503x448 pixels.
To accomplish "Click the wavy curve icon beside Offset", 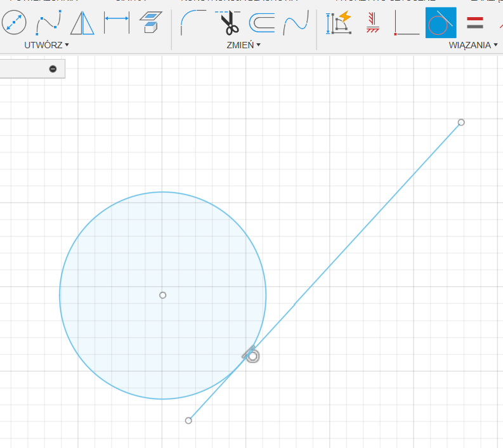I will tap(296, 23).
